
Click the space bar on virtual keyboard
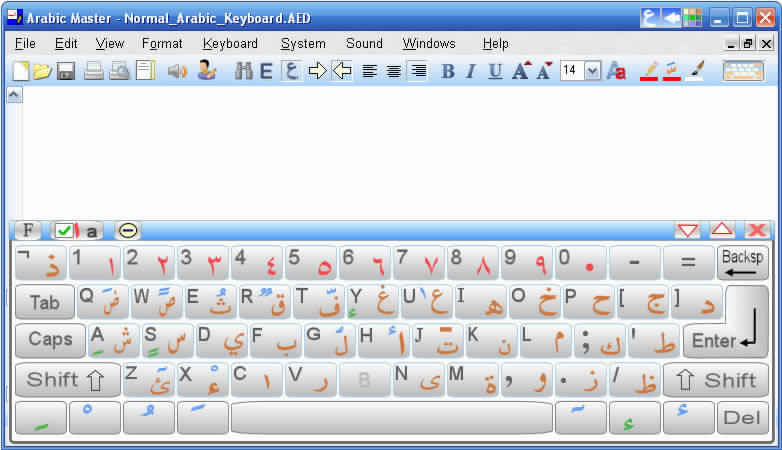(392, 418)
